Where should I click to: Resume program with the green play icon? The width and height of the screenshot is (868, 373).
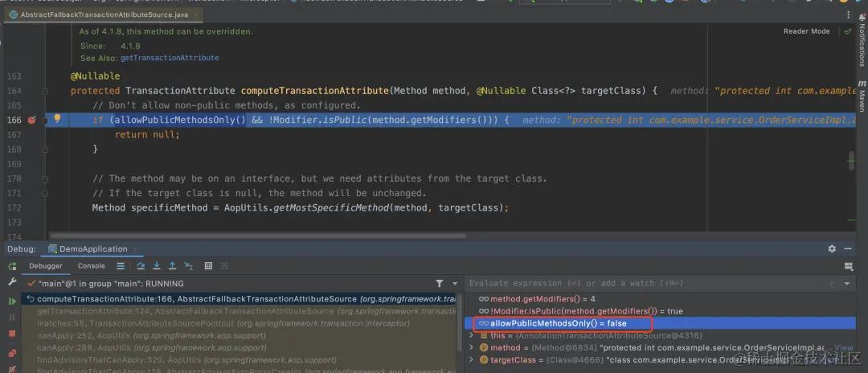coord(12,301)
